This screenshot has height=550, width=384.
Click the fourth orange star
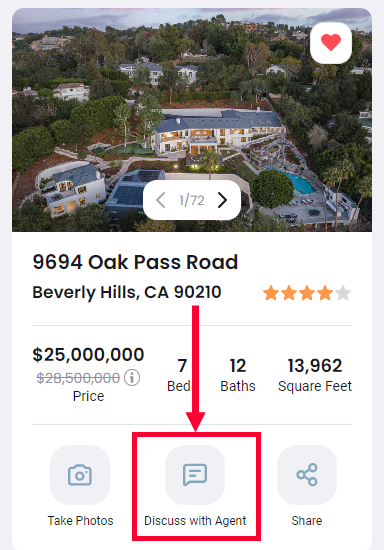(x=325, y=293)
